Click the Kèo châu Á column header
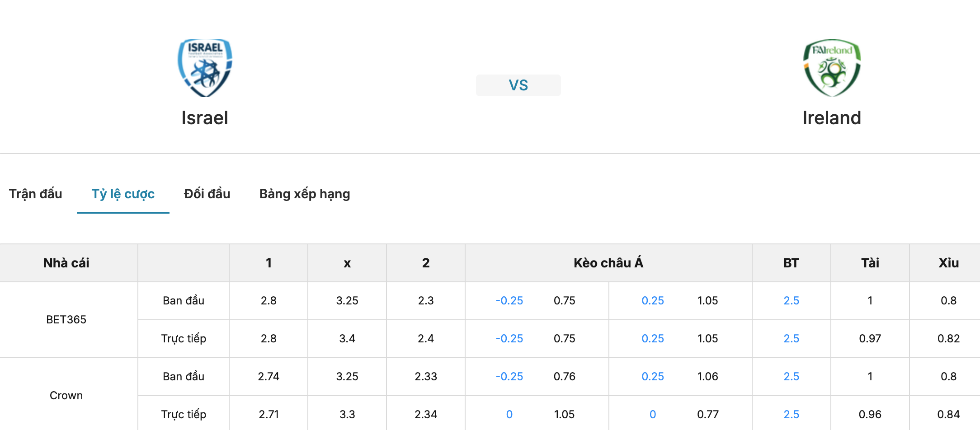The image size is (980, 430). tap(608, 263)
